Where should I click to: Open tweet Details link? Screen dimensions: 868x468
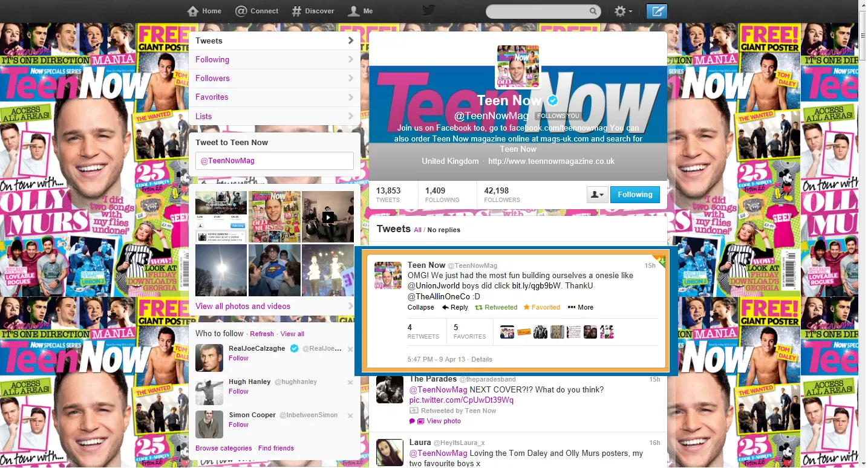click(x=481, y=359)
